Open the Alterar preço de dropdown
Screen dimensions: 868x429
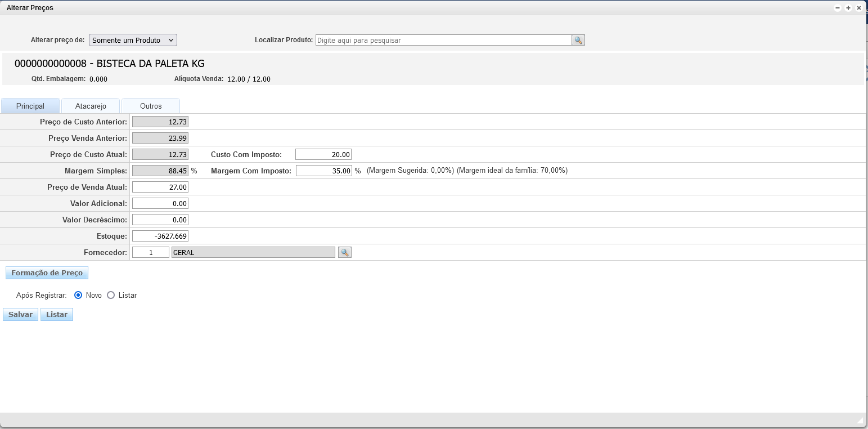pos(133,40)
